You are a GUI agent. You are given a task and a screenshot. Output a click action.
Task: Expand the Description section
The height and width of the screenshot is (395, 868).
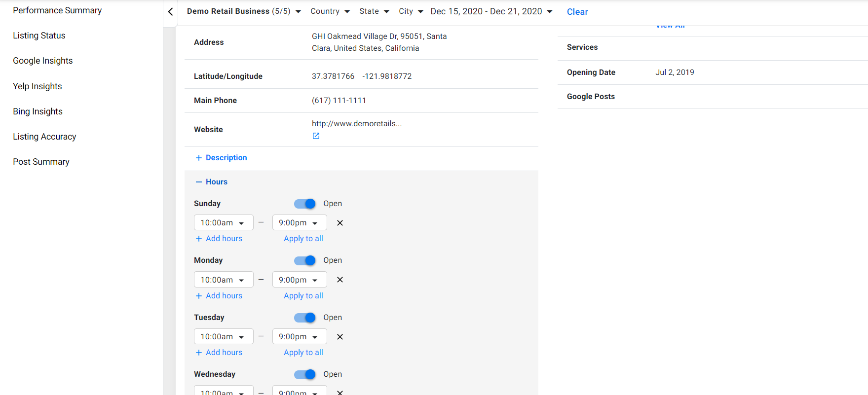(x=221, y=158)
